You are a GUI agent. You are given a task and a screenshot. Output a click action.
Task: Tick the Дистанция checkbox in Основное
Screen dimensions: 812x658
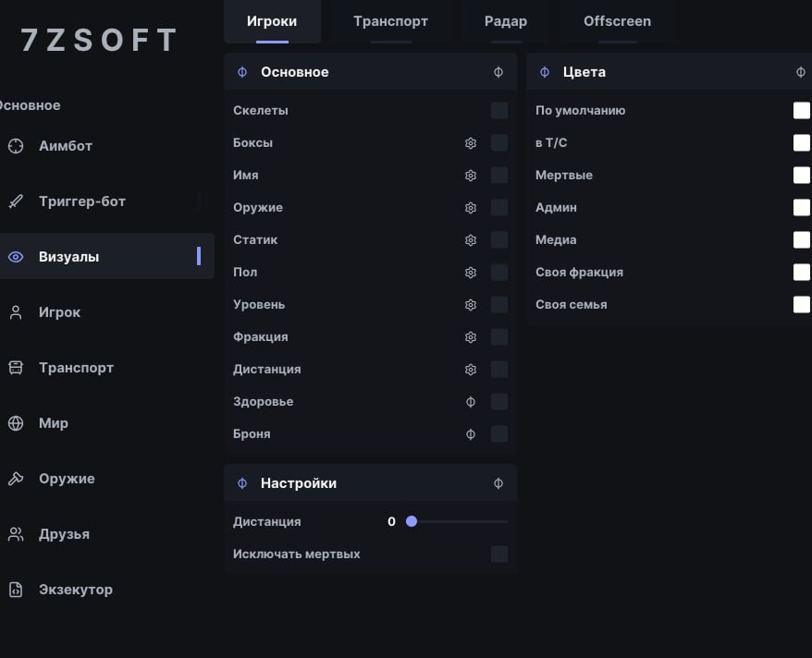[x=499, y=370]
